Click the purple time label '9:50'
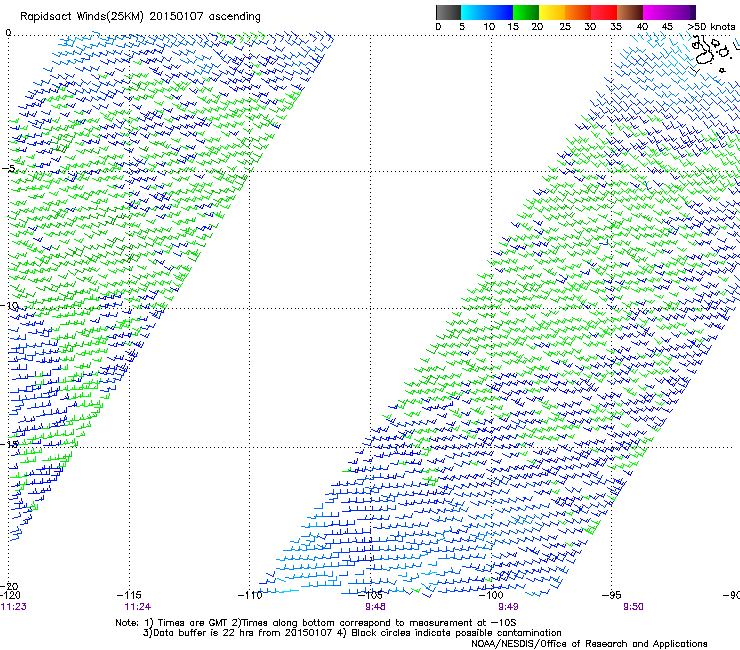740x650 pixels. (x=633, y=607)
